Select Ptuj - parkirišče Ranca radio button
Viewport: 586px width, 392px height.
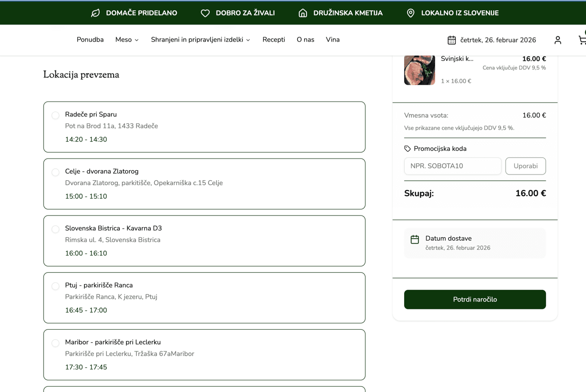56,286
